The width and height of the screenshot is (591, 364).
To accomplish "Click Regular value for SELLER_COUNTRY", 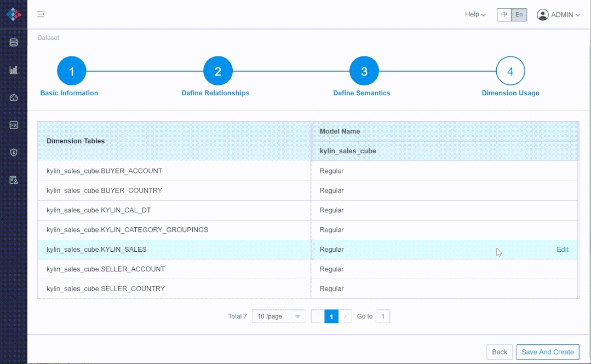I will click(332, 288).
